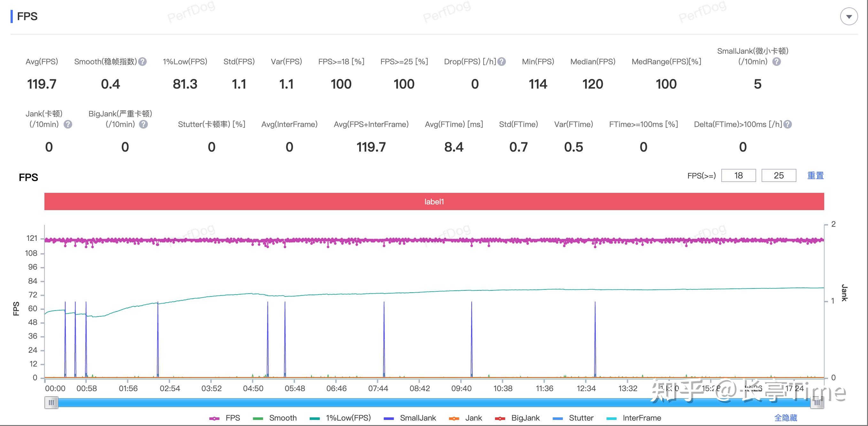The width and height of the screenshot is (868, 426).
Task: Click help icon beside Drop(FPS) [/h]
Action: [502, 62]
